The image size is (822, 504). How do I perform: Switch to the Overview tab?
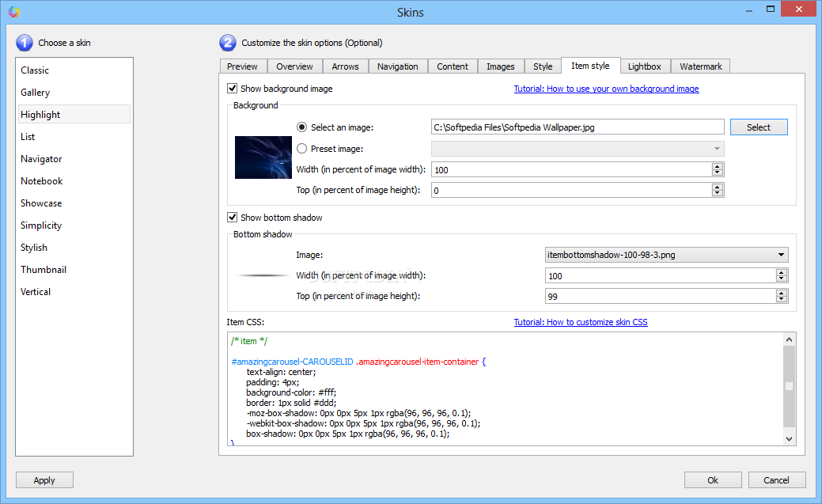coord(294,66)
